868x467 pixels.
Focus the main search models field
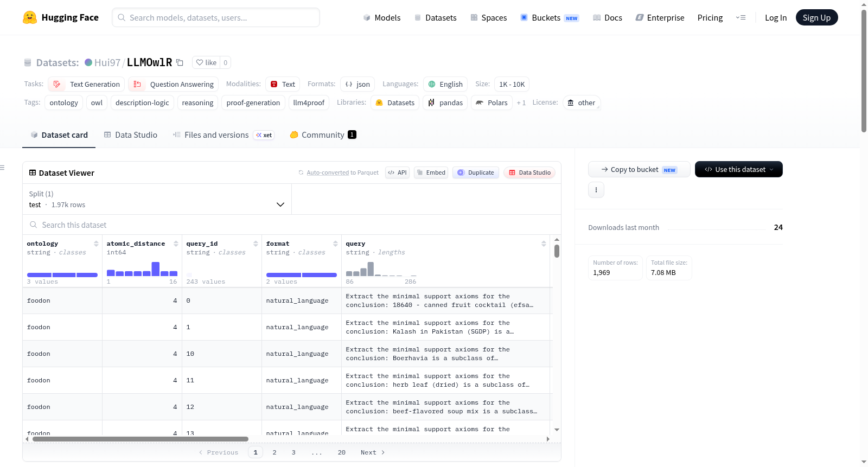pyautogui.click(x=216, y=17)
